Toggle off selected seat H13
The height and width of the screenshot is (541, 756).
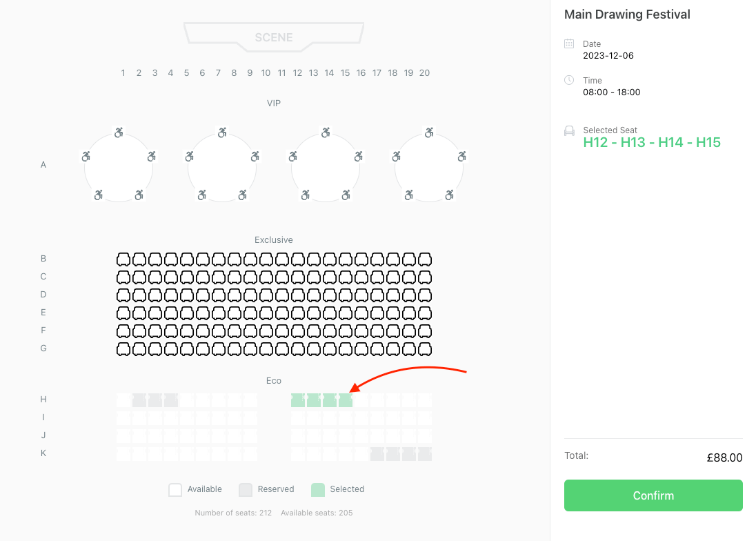coord(314,400)
